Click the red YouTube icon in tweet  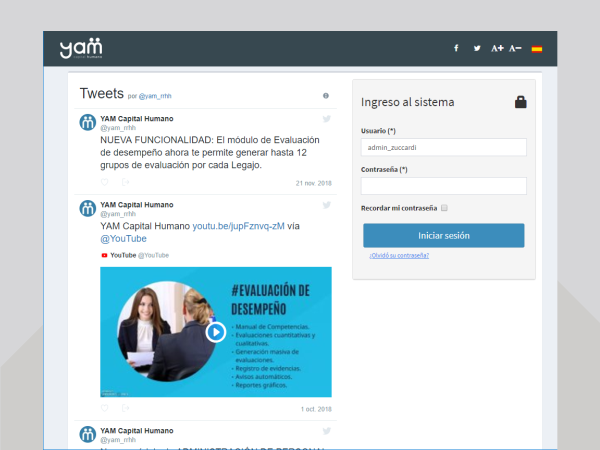(104, 255)
